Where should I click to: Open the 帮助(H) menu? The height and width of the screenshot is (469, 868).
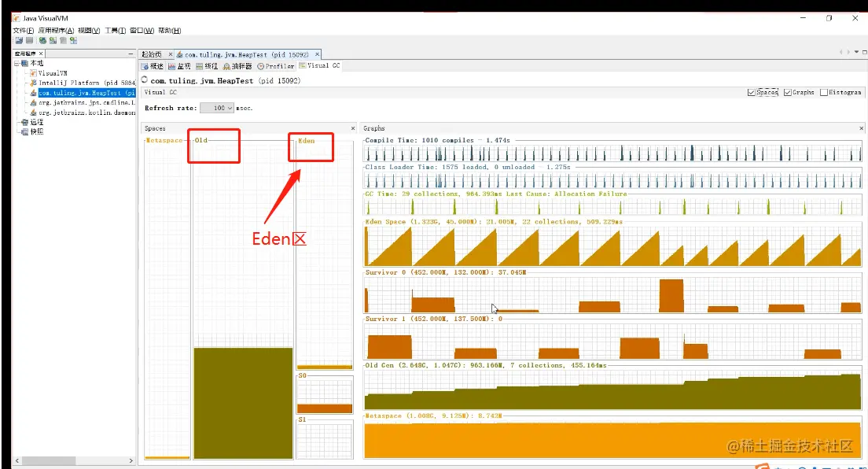click(169, 31)
